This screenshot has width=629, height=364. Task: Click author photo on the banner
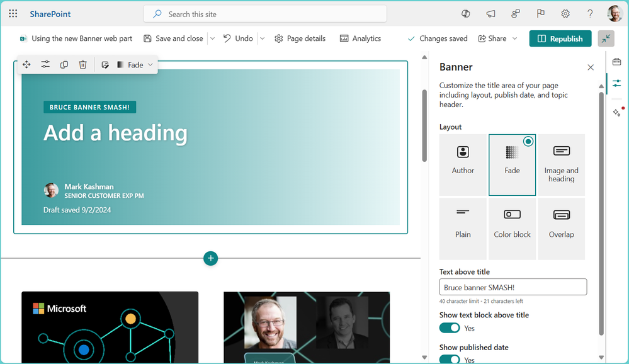pos(51,190)
